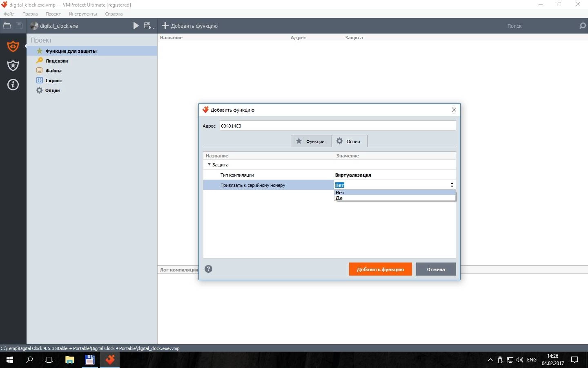Open the floppy disk app on taskbar
This screenshot has width=588, height=368.
tap(90, 360)
